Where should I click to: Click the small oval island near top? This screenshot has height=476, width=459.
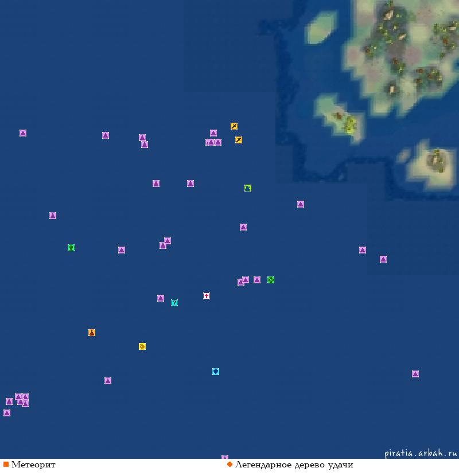click(x=321, y=28)
